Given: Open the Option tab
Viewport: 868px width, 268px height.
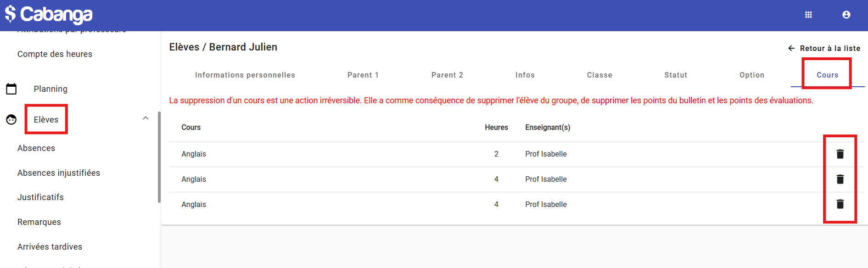Looking at the screenshot, I should point(751,75).
